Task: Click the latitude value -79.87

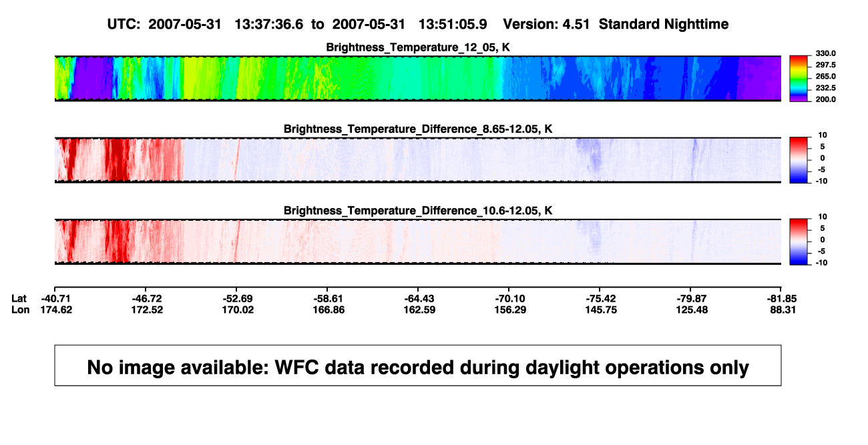Action: pyautogui.click(x=691, y=298)
